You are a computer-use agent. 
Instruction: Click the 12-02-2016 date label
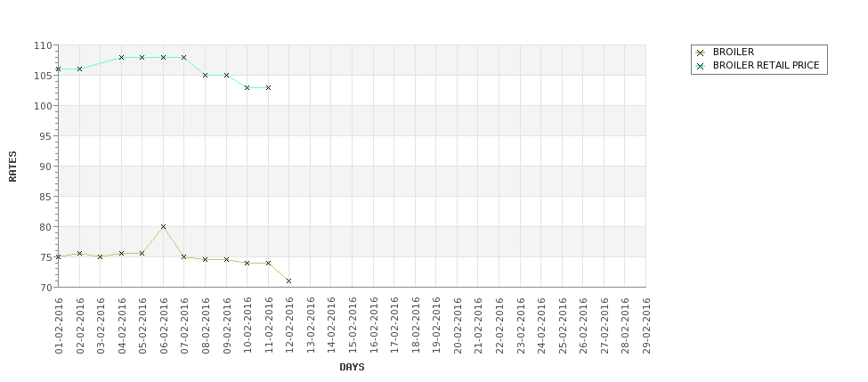(x=289, y=326)
